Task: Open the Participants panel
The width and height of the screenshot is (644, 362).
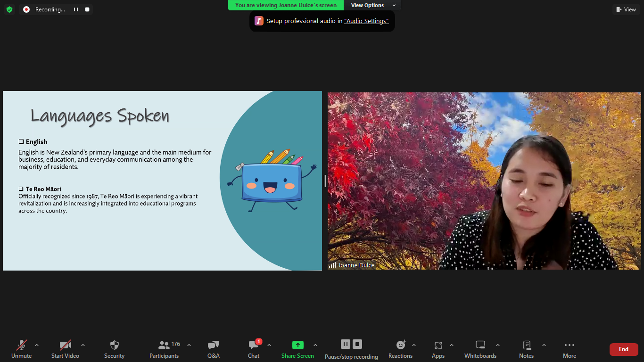Action: [164, 345]
